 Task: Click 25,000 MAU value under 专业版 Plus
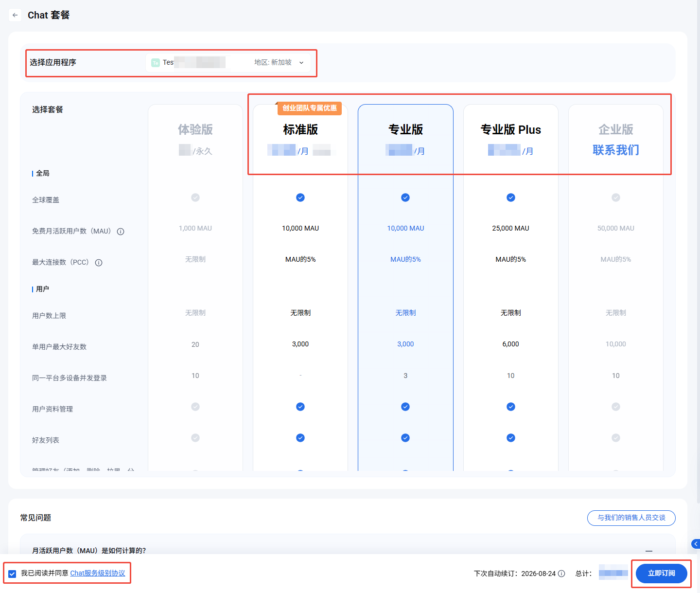click(x=511, y=228)
